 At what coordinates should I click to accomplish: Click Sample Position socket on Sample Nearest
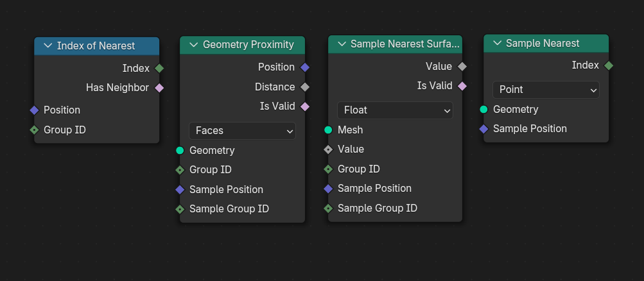point(484,129)
